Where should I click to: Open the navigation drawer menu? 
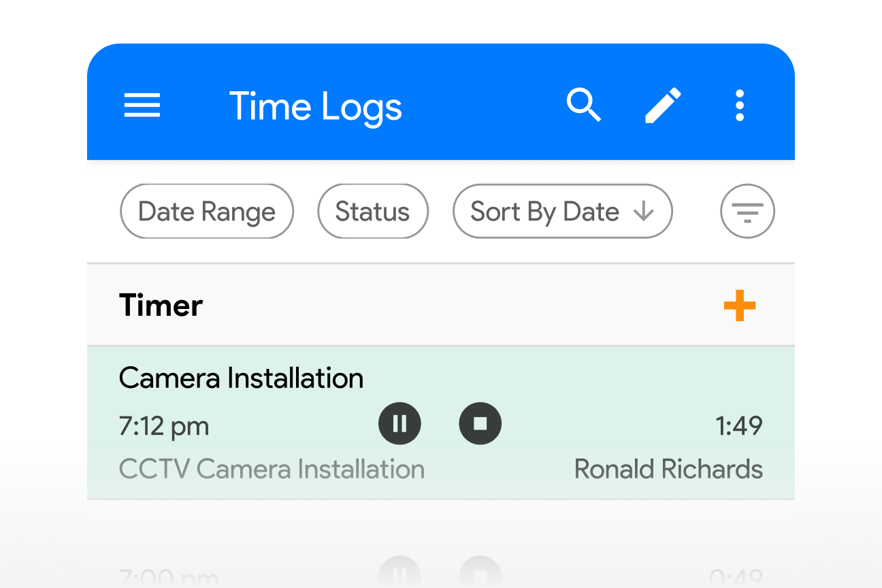pyautogui.click(x=142, y=105)
